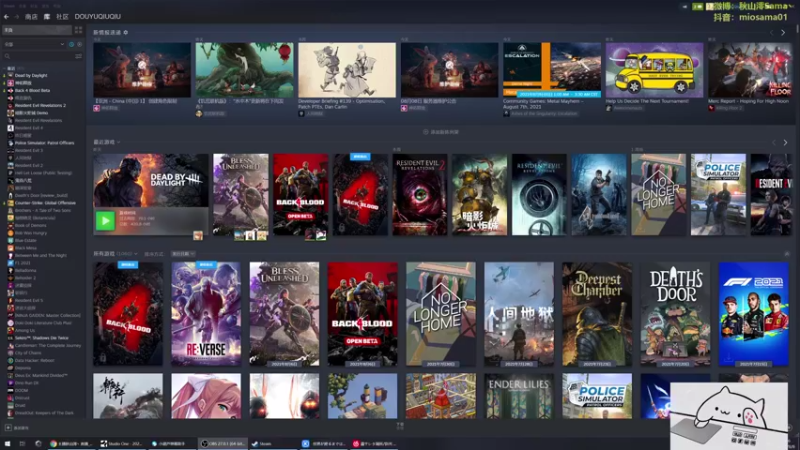Open the DOUYUQIUQIU profile tab

pos(97,17)
